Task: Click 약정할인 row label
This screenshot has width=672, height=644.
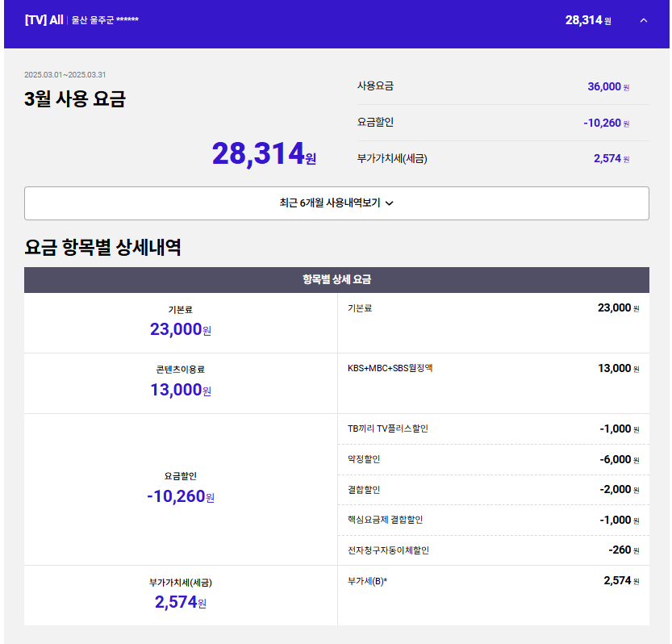Action: (364, 459)
